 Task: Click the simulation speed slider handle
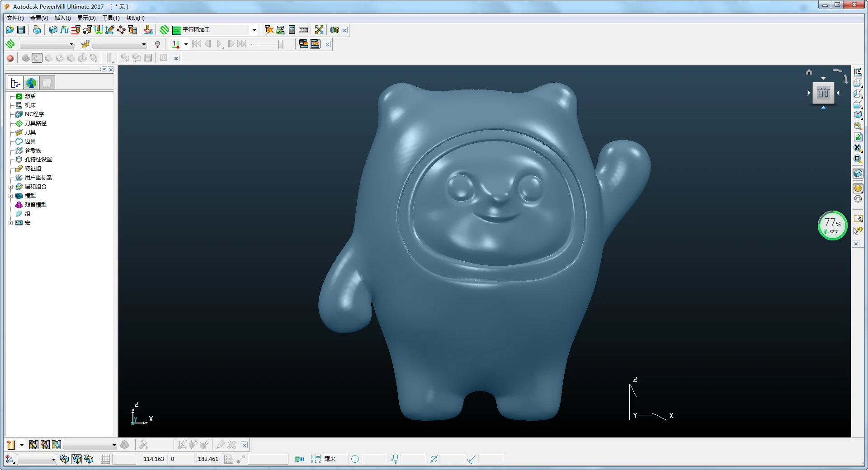tap(281, 44)
